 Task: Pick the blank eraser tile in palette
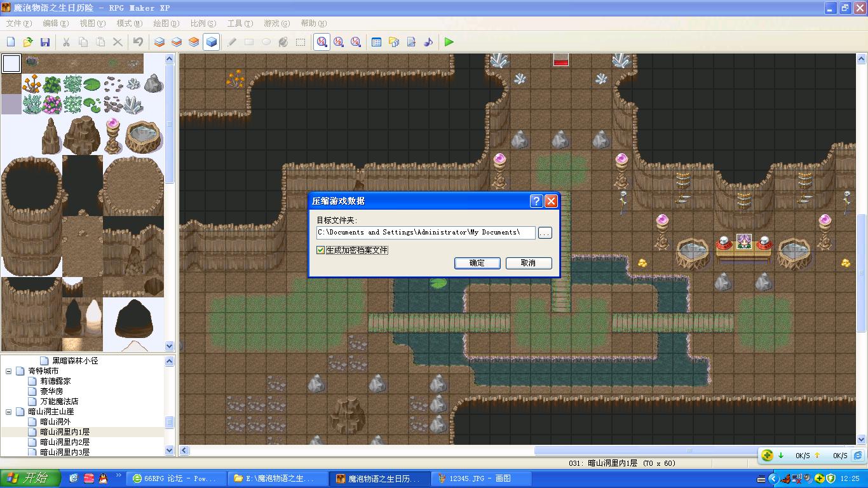[x=11, y=64]
